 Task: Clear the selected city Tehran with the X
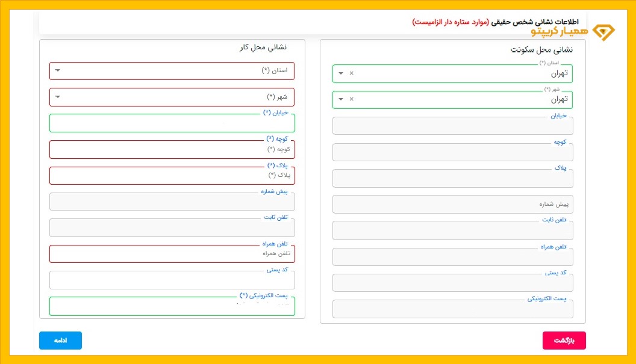point(351,99)
